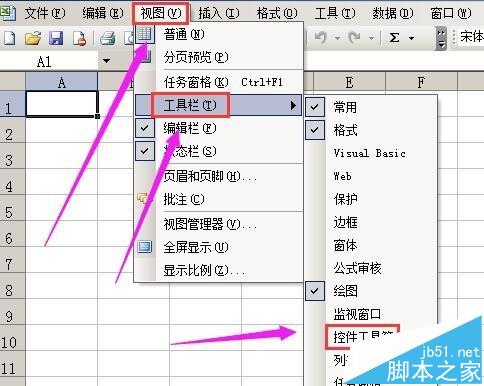Screen dimensions: 484x386
Task: Click the New blank workbook icon
Action: tap(9, 38)
